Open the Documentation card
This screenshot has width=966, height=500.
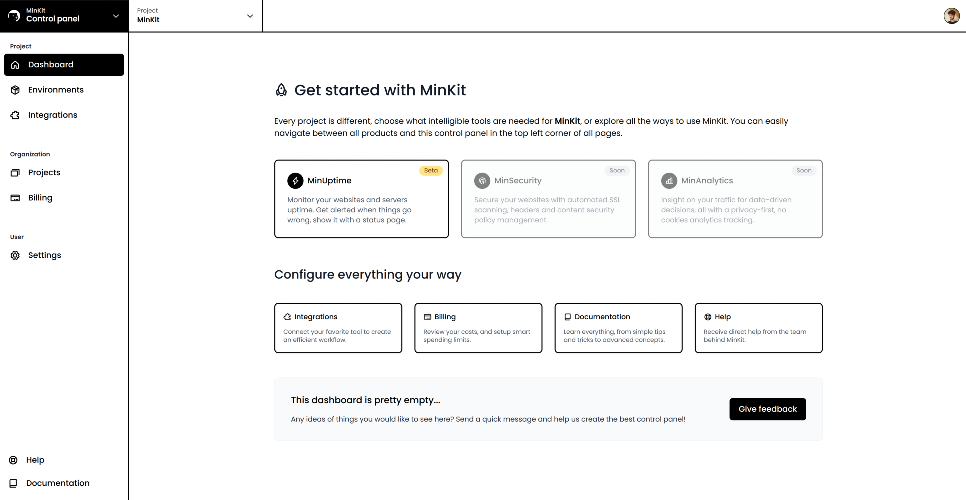pyautogui.click(x=618, y=328)
